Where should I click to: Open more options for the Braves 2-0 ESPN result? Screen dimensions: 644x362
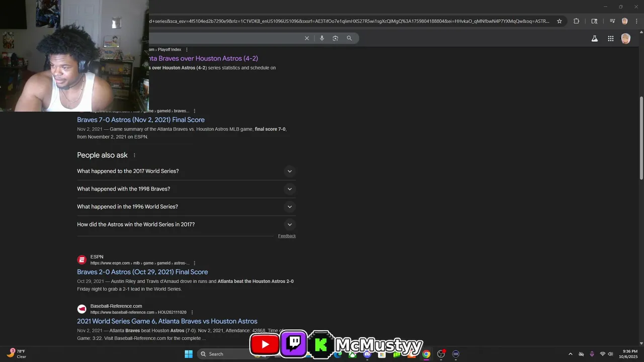[x=194, y=263]
